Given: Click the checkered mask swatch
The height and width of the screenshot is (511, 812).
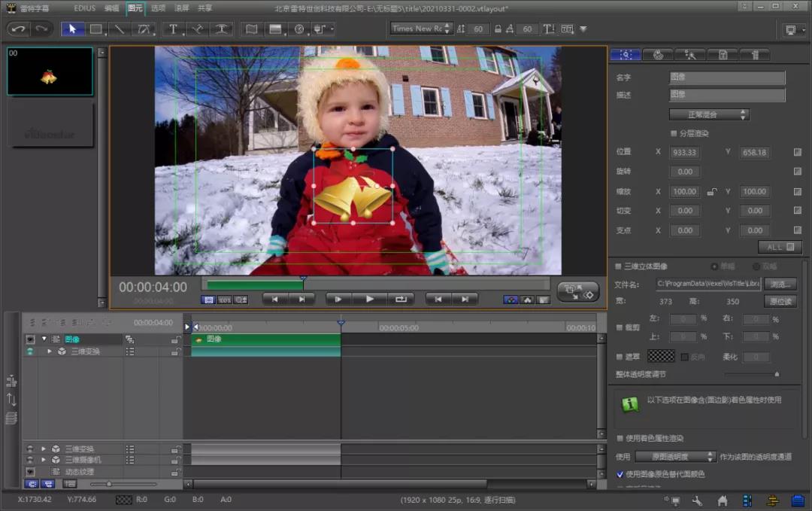Looking at the screenshot, I should [662, 357].
